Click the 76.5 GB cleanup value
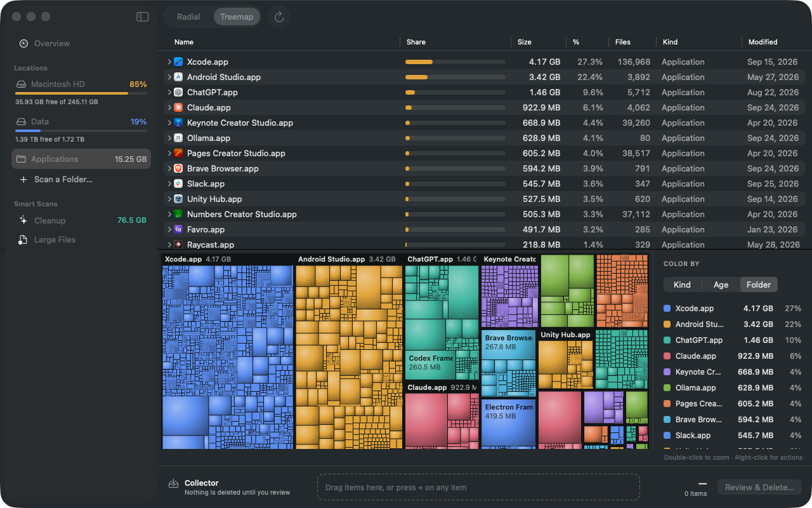Image resolution: width=812 pixels, height=508 pixels. point(132,220)
